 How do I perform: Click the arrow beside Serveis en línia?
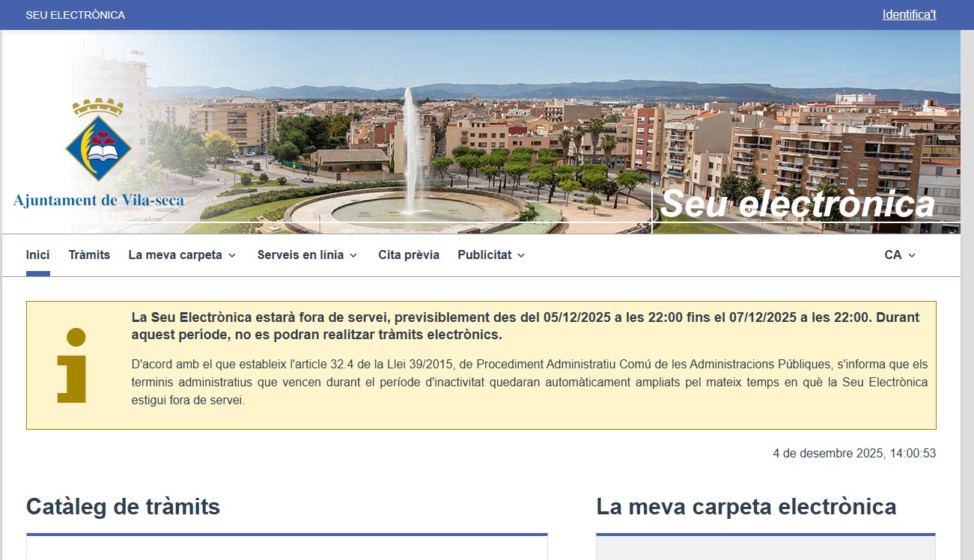[353, 255]
